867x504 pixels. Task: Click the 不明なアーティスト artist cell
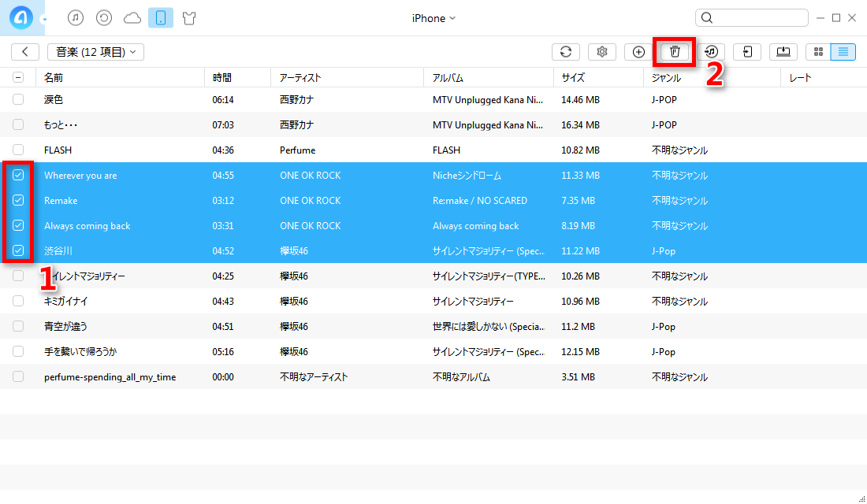click(x=314, y=377)
